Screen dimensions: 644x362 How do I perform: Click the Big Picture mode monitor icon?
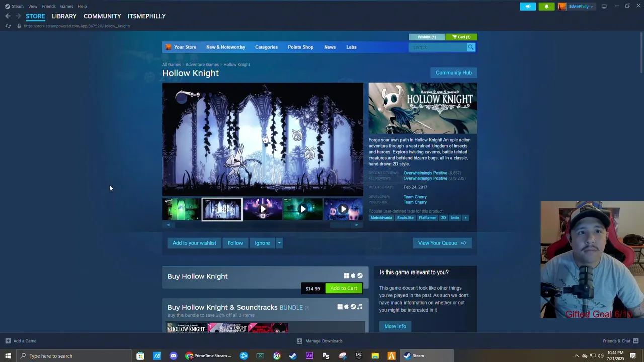coord(604,6)
